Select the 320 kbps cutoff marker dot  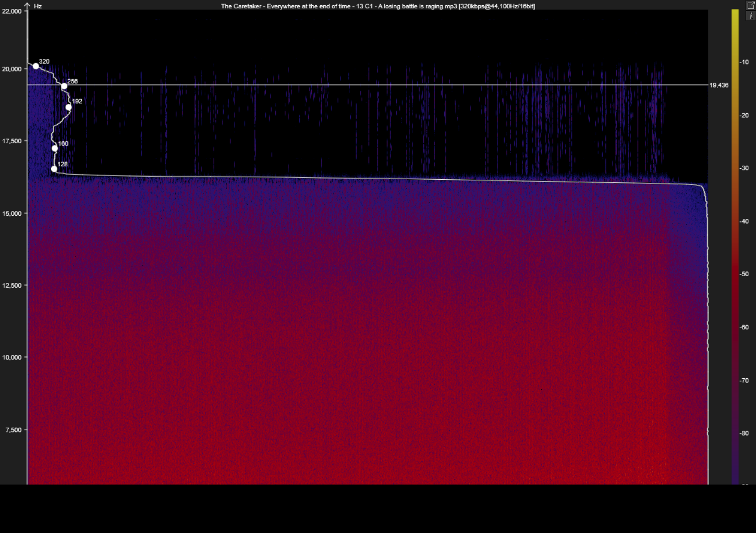[x=35, y=66]
